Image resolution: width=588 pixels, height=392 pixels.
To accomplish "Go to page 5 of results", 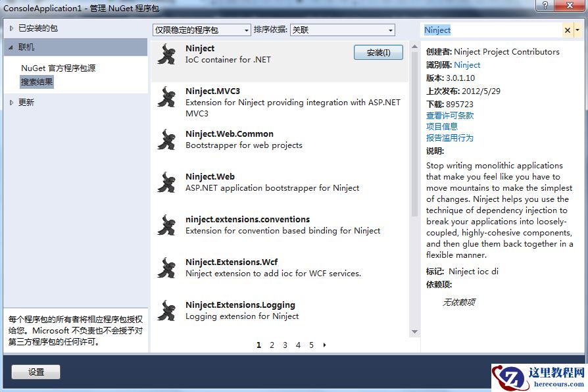I will point(311,345).
